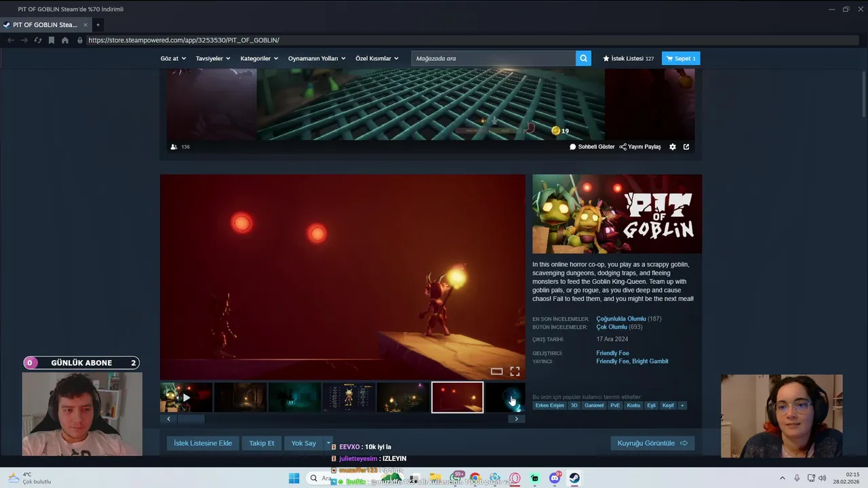The height and width of the screenshot is (488, 868).
Task: Select the Eşli tag
Action: pyautogui.click(x=651, y=405)
